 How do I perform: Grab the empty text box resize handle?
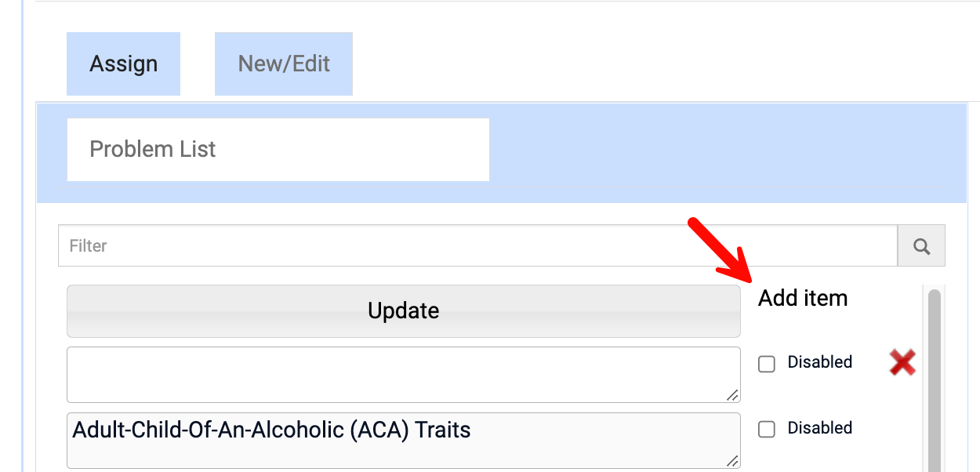click(x=732, y=395)
